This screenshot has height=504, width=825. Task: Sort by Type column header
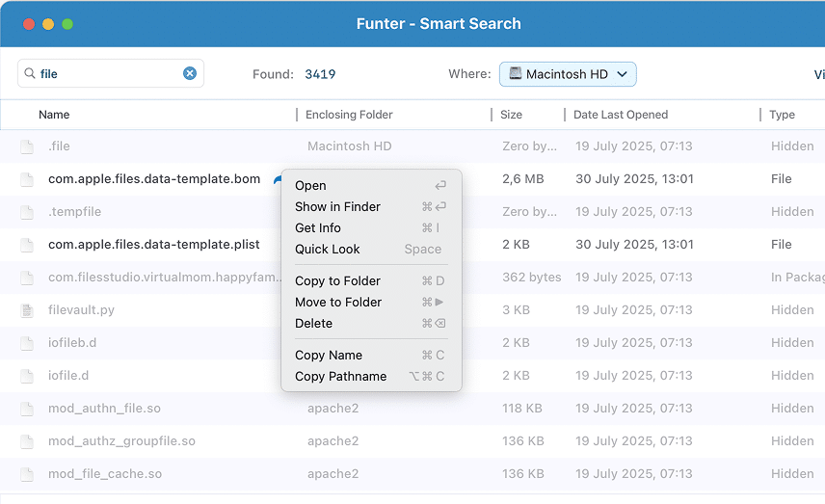point(782,115)
